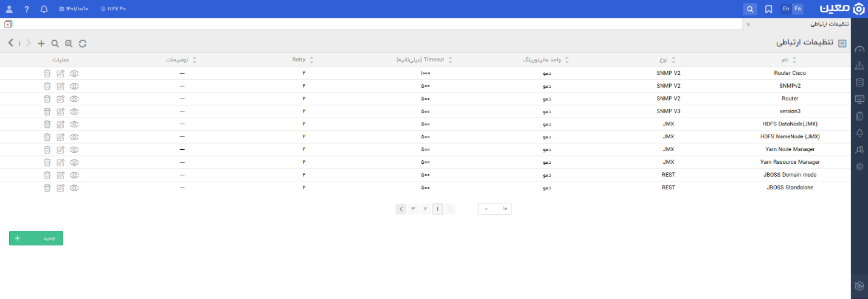
Task: Edit the Router Cisco row
Action: pyautogui.click(x=60, y=73)
